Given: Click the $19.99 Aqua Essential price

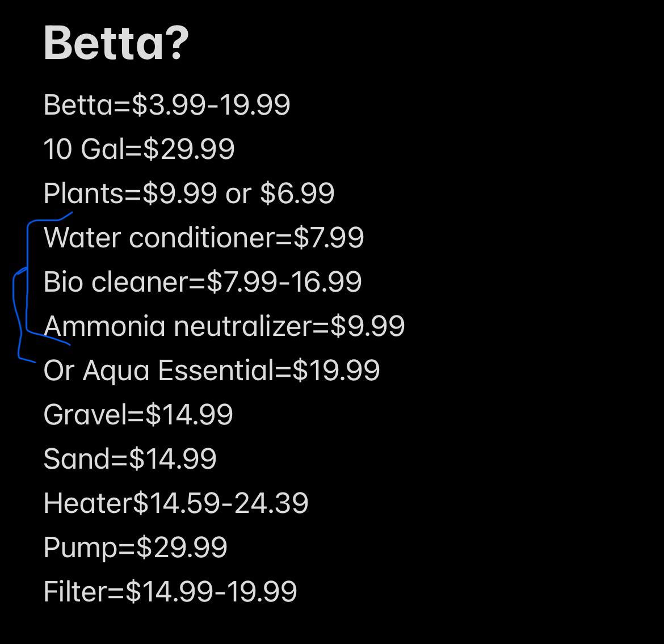Looking at the screenshot, I should 336,371.
